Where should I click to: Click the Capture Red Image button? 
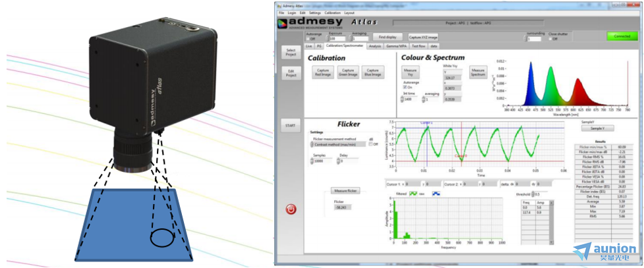coord(323,72)
